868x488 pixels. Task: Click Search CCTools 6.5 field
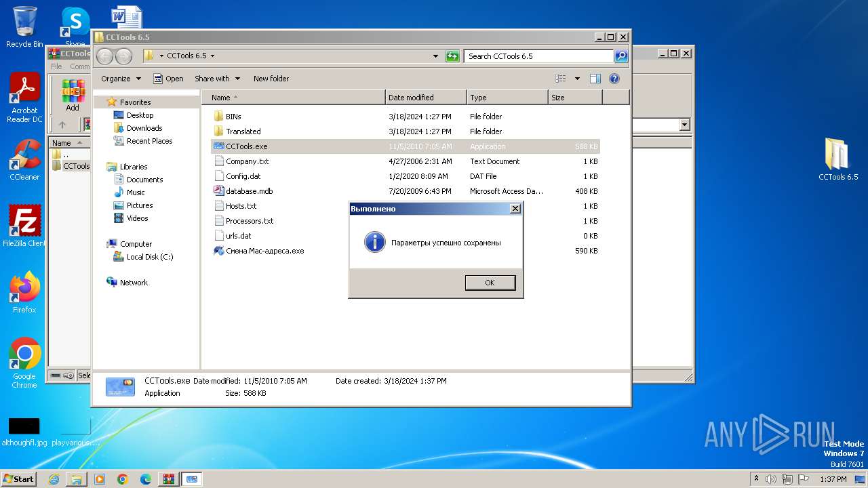tap(539, 56)
